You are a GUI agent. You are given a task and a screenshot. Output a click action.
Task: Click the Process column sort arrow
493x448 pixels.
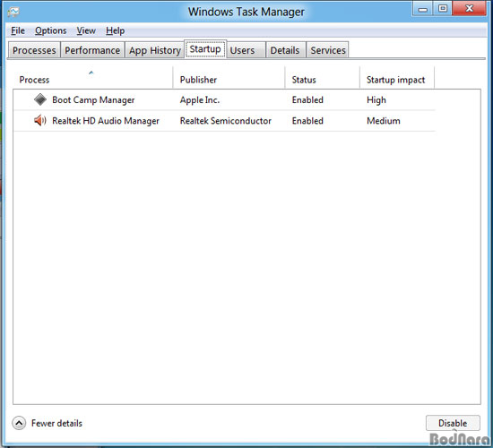(x=91, y=73)
